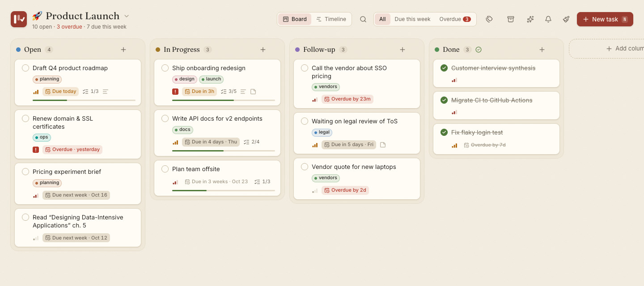Click the note icon on legal review card
The image size is (644, 286).
383,145
